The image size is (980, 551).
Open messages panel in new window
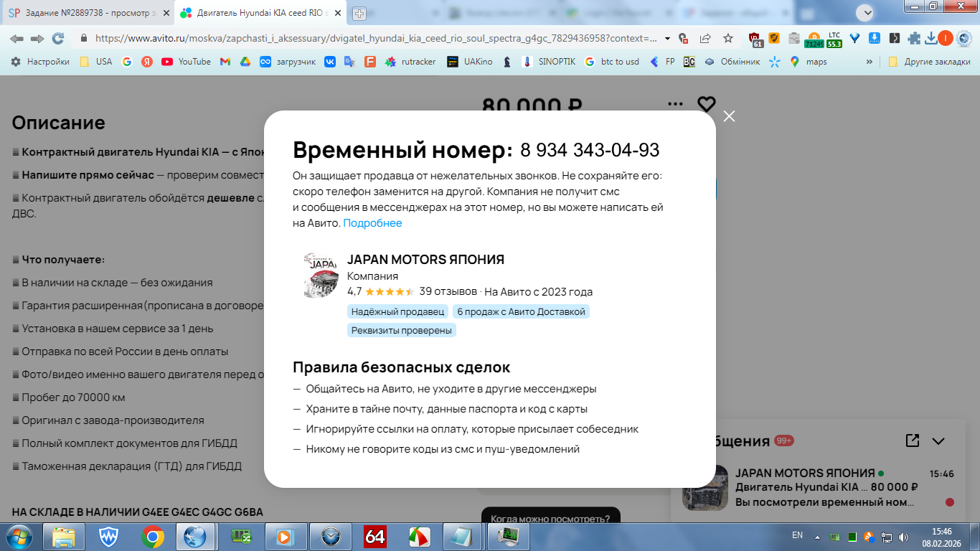(x=913, y=441)
